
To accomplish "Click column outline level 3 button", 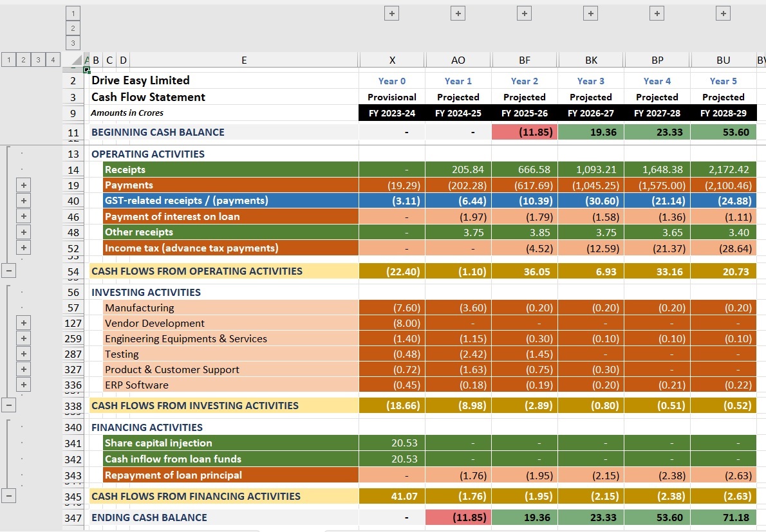I will (x=73, y=43).
